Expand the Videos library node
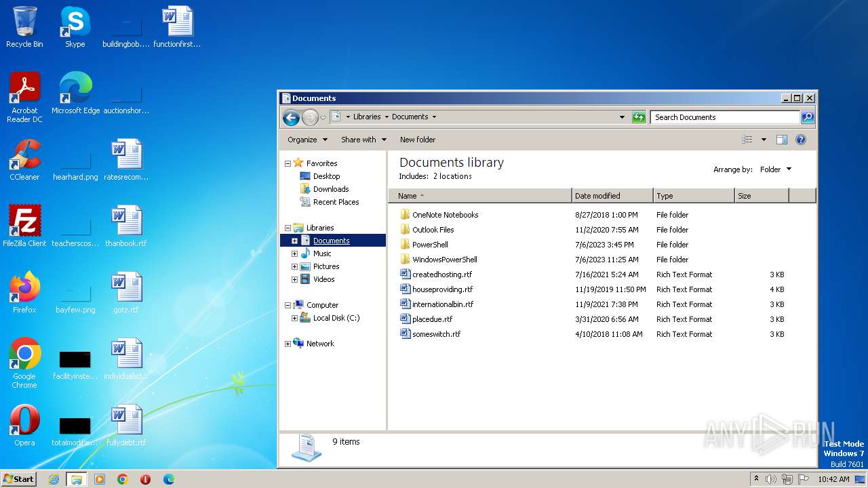This screenshot has height=488, width=868. tap(294, 279)
